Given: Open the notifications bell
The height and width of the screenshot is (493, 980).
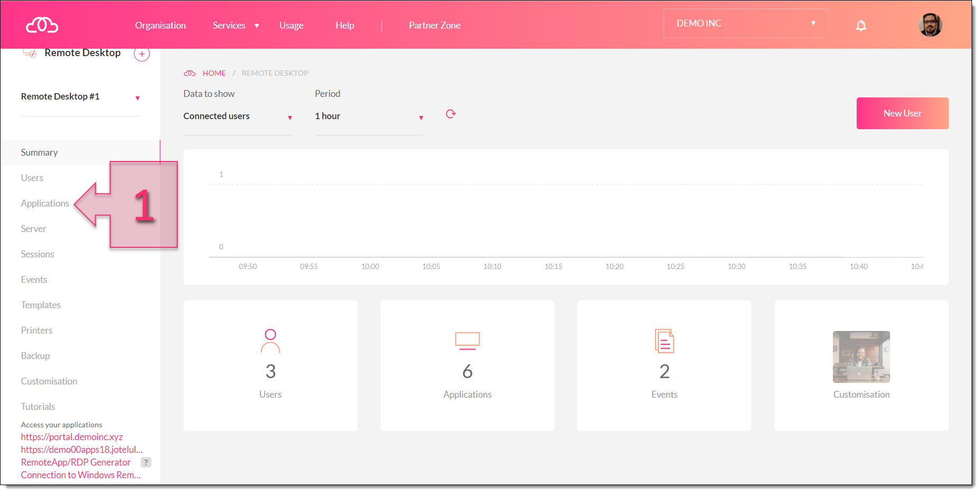Looking at the screenshot, I should pyautogui.click(x=861, y=25).
